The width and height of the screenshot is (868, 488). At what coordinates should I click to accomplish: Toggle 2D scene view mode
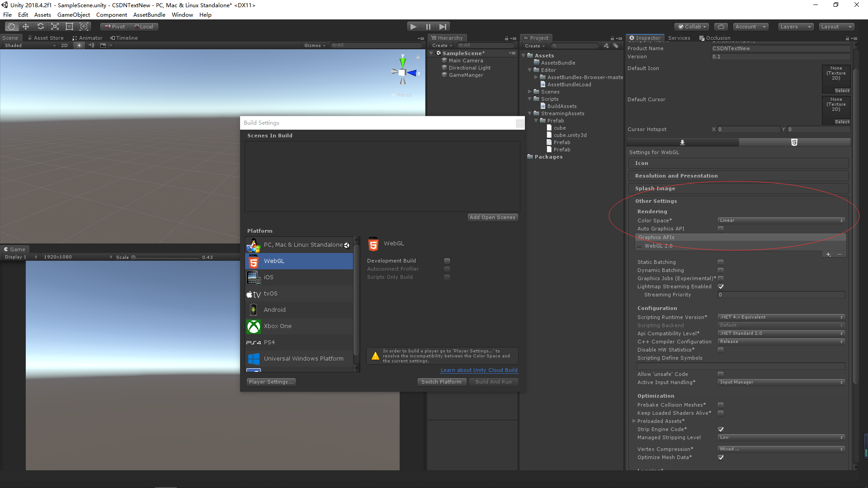64,45
